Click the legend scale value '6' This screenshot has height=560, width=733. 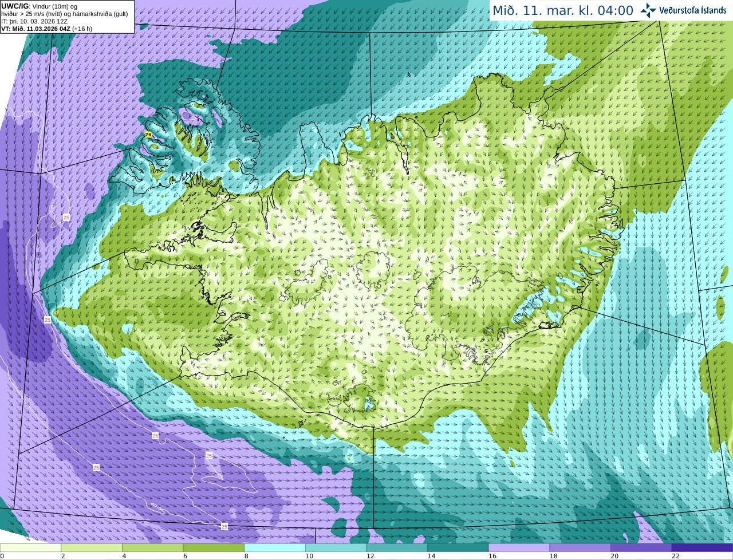[x=186, y=556]
